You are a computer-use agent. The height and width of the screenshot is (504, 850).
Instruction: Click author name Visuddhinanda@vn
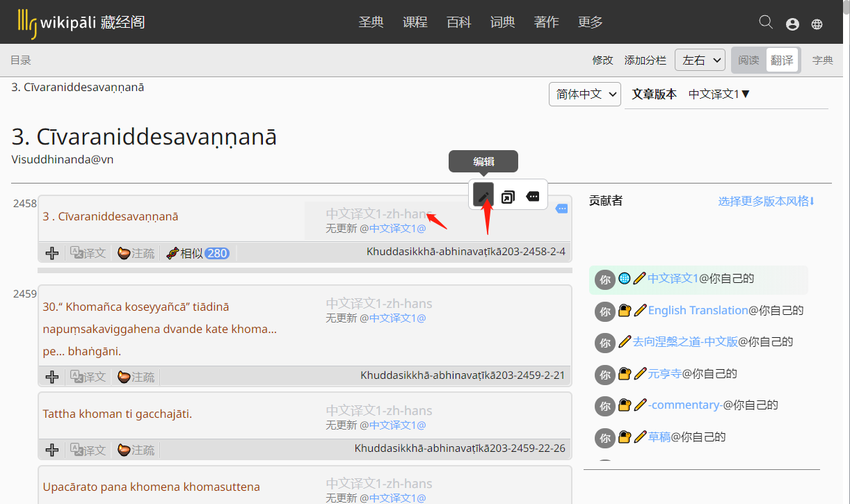point(63,159)
